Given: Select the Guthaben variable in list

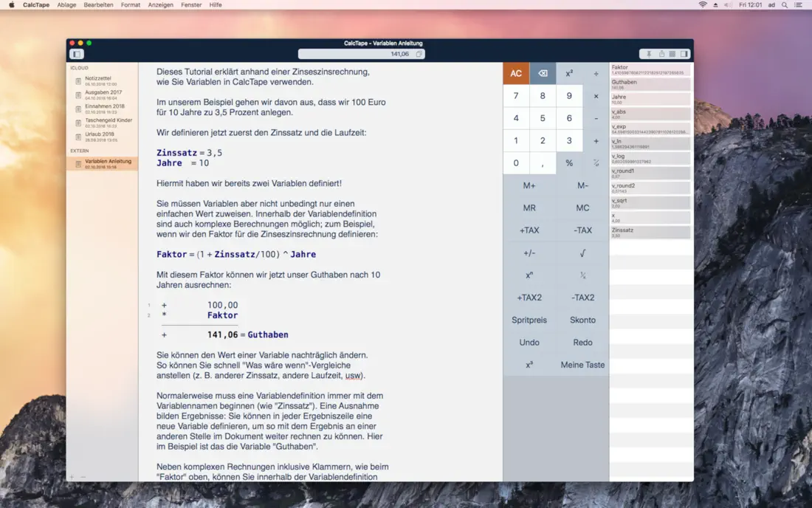Looking at the screenshot, I should (650, 84).
